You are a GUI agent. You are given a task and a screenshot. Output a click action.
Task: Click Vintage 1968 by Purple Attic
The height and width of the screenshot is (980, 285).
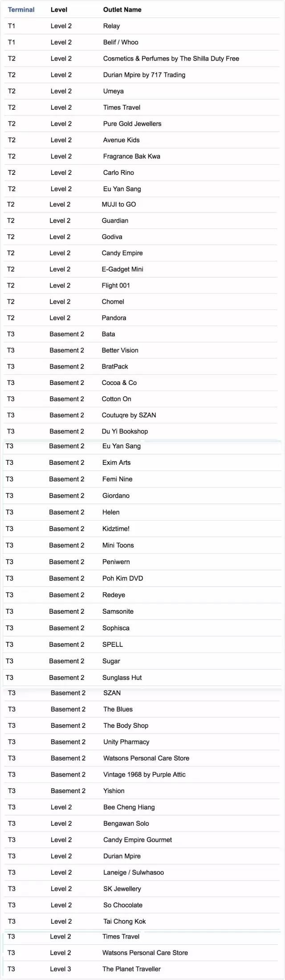(144, 774)
